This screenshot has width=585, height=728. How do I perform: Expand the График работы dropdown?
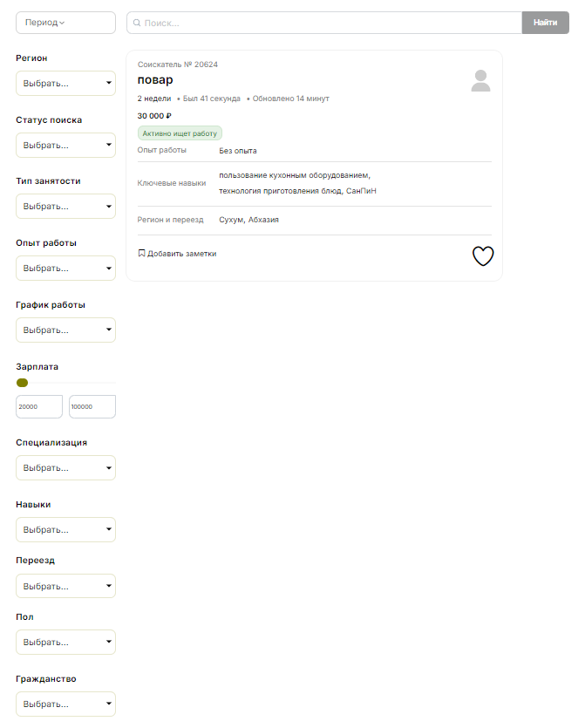[x=65, y=330]
